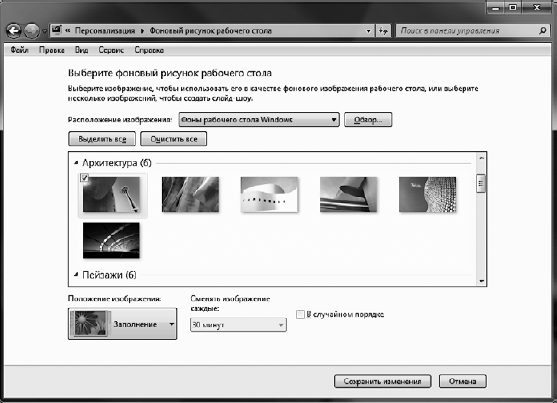Open the Файл menu
Screen dimensions: 557x403
click(19, 50)
